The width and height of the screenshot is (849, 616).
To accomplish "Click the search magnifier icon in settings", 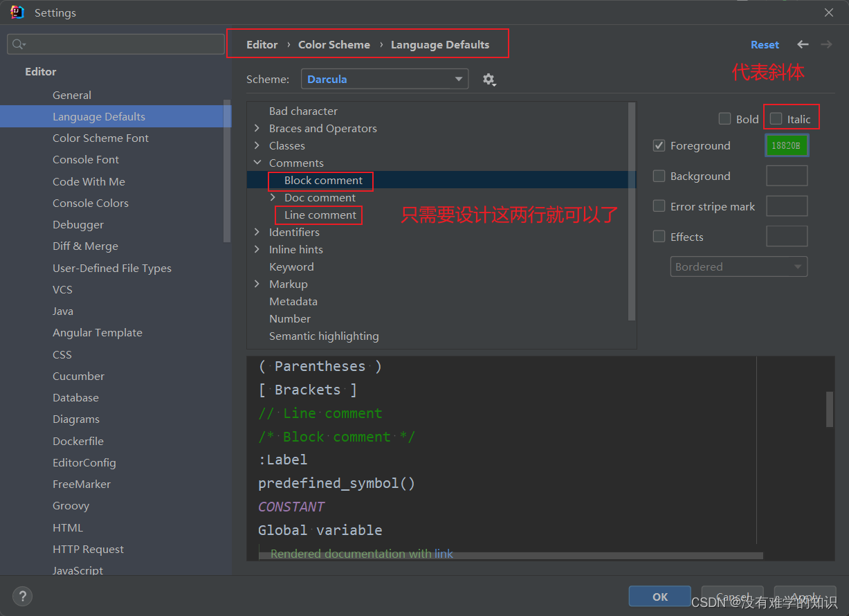I will [19, 44].
